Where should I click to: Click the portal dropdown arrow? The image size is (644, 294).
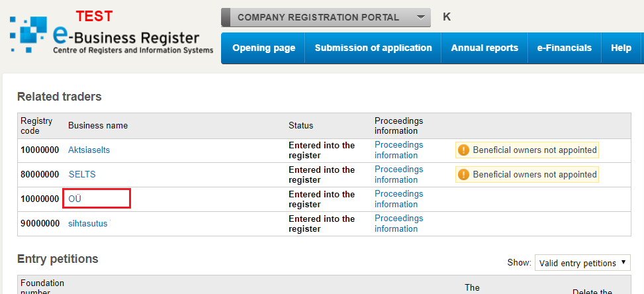coord(420,18)
